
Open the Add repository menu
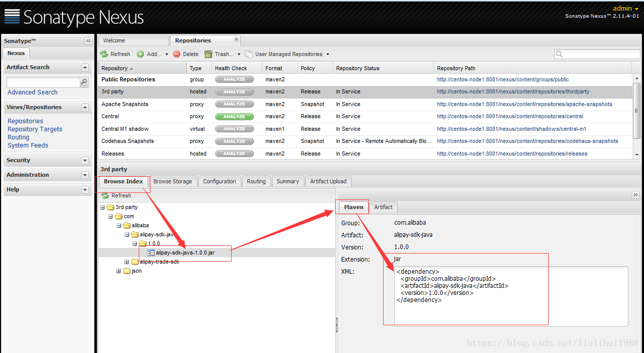coord(152,54)
